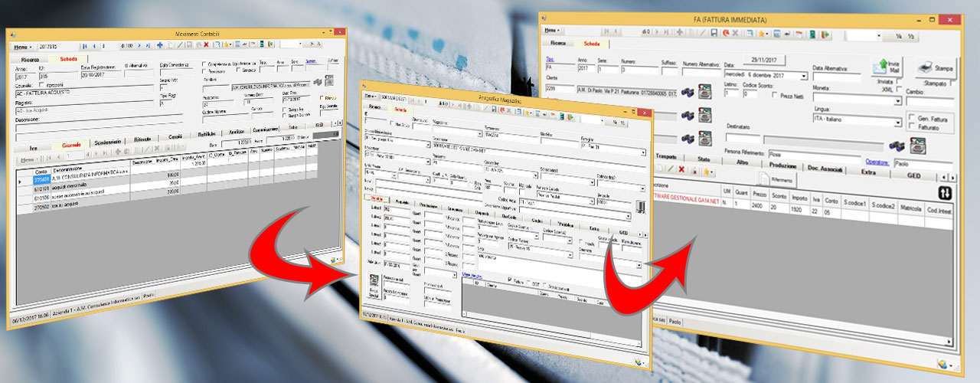
Task: Open the Menu dropdown in Movimenti Contabili window
Action: click(23, 47)
